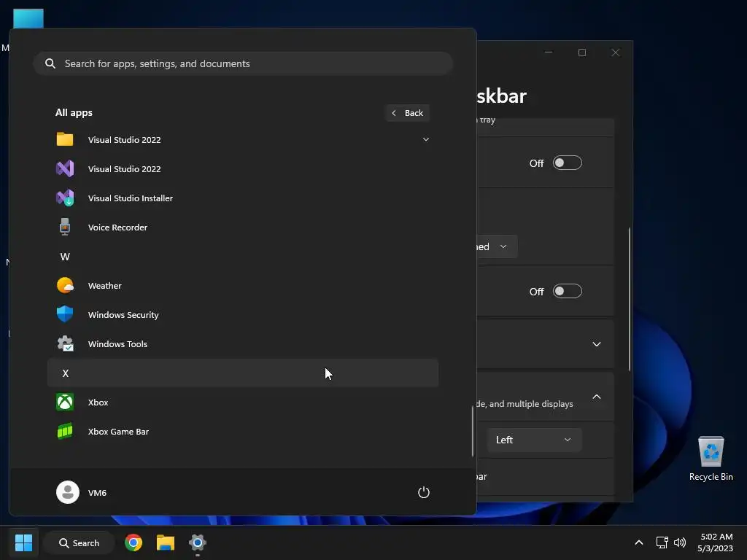Click the VM6 username text

point(97,492)
